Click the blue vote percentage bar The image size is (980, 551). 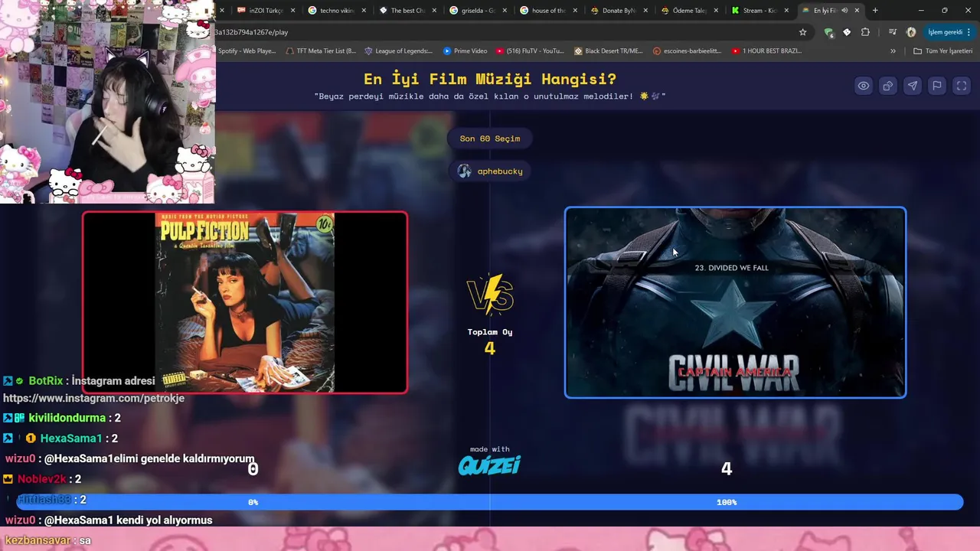tap(490, 502)
